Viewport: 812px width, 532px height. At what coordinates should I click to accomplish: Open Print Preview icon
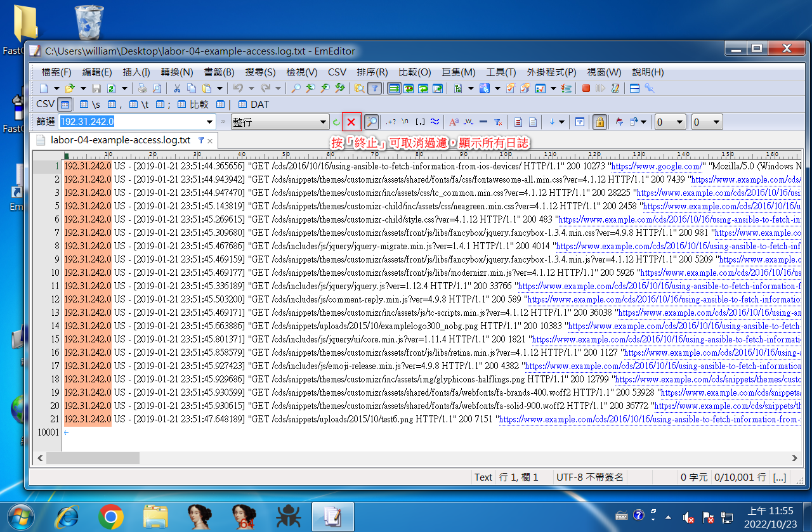pyautogui.click(x=157, y=89)
